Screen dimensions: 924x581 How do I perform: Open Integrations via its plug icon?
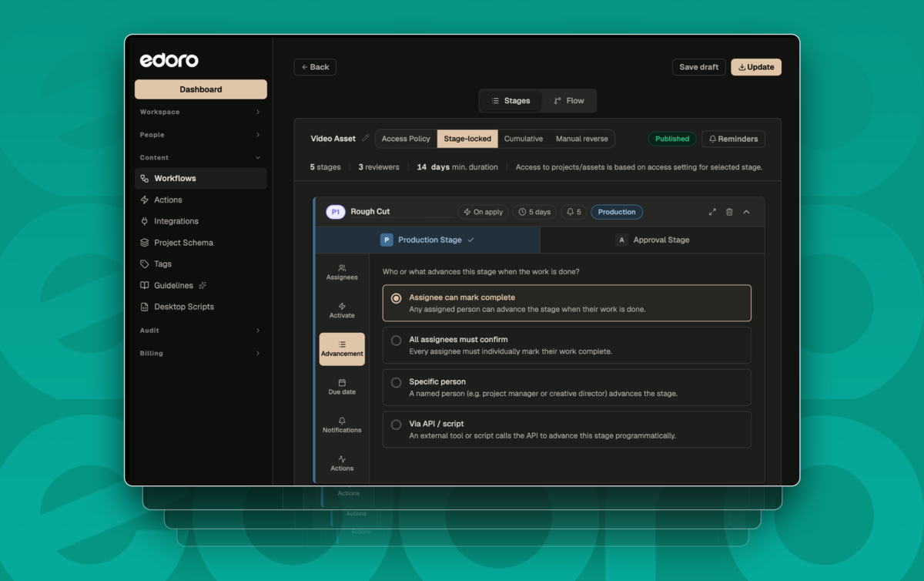(144, 221)
